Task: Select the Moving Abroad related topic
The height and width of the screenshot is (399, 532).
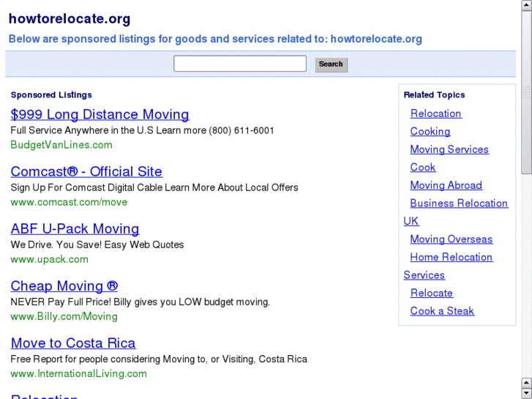Action: click(446, 185)
